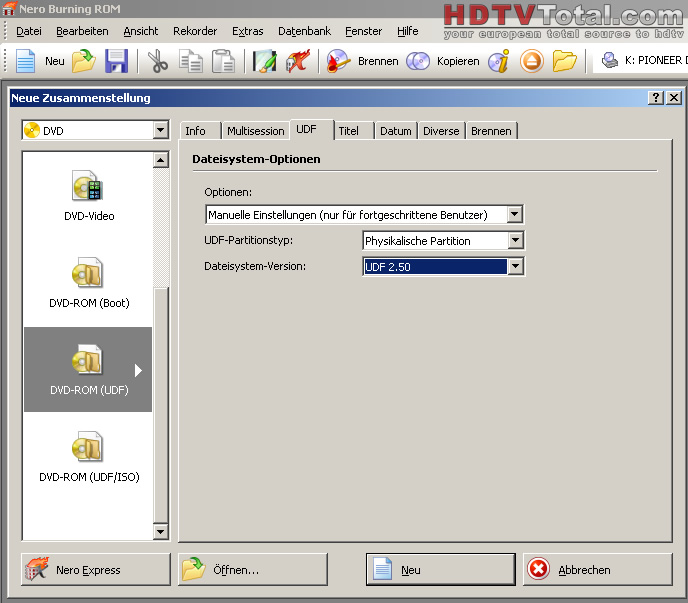Click the Nero Express button

96,570
